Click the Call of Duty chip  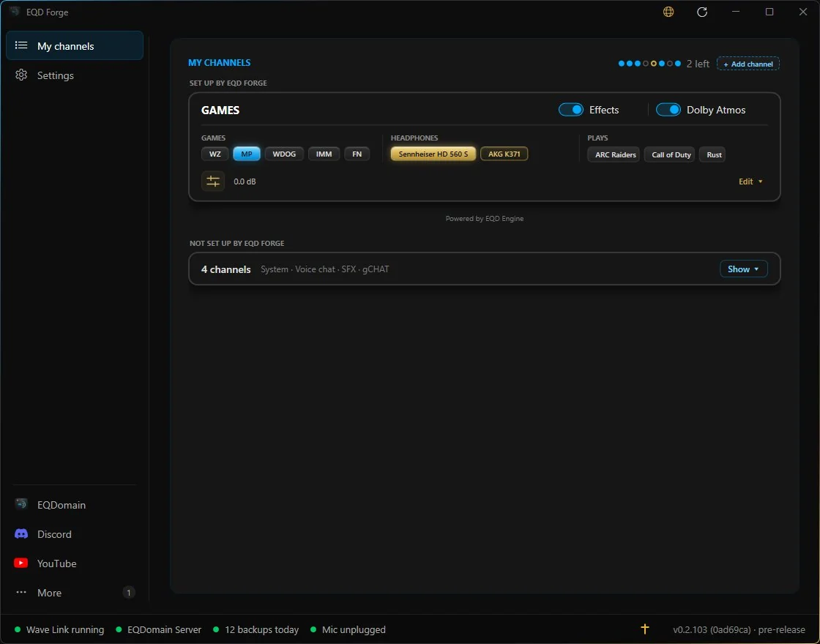pos(669,154)
